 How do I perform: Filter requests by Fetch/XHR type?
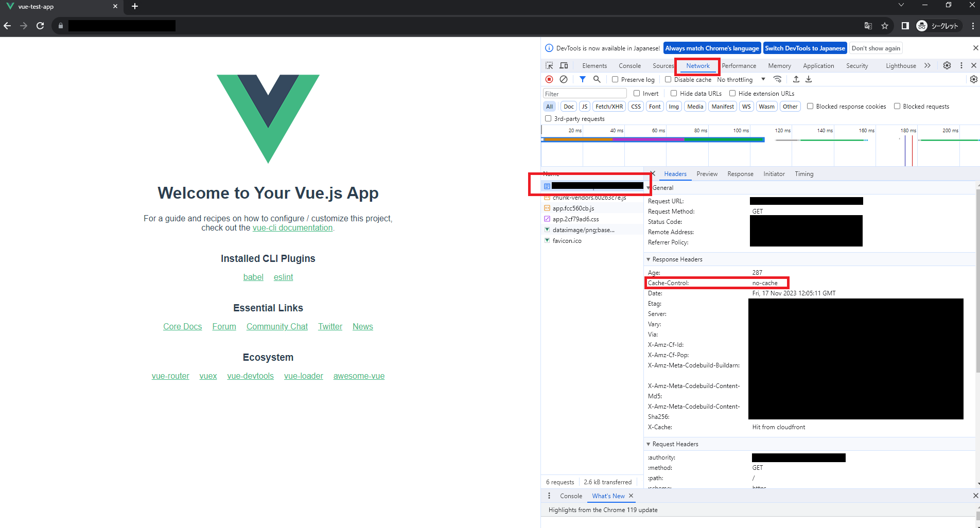[609, 106]
